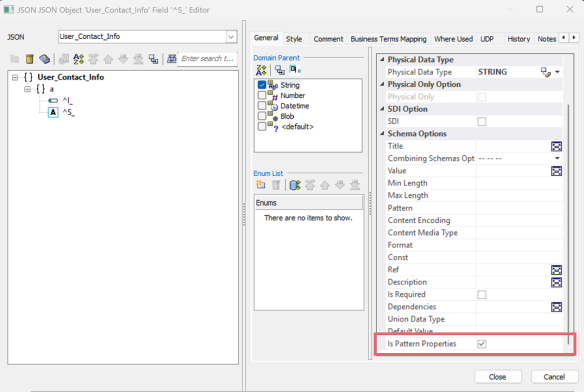Click the move-to-bottom arrow in Enum List toolbar
The height and width of the screenshot is (392, 584).
(x=355, y=185)
